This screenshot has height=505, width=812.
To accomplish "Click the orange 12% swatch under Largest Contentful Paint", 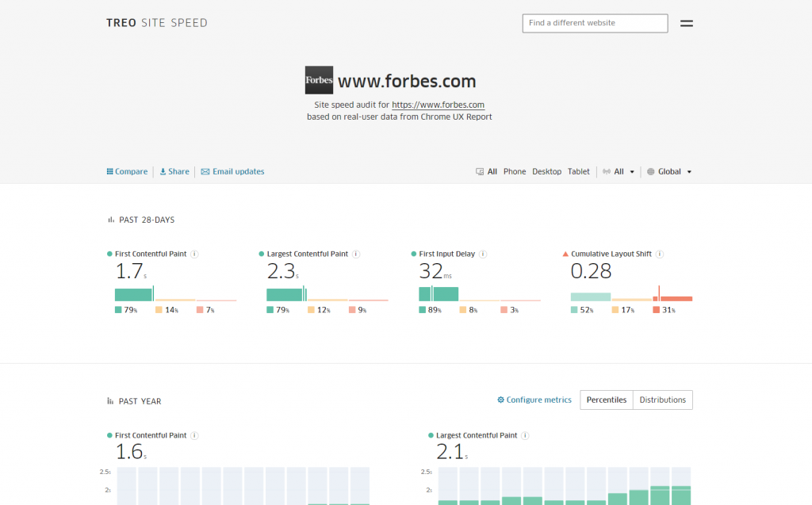I will point(311,310).
